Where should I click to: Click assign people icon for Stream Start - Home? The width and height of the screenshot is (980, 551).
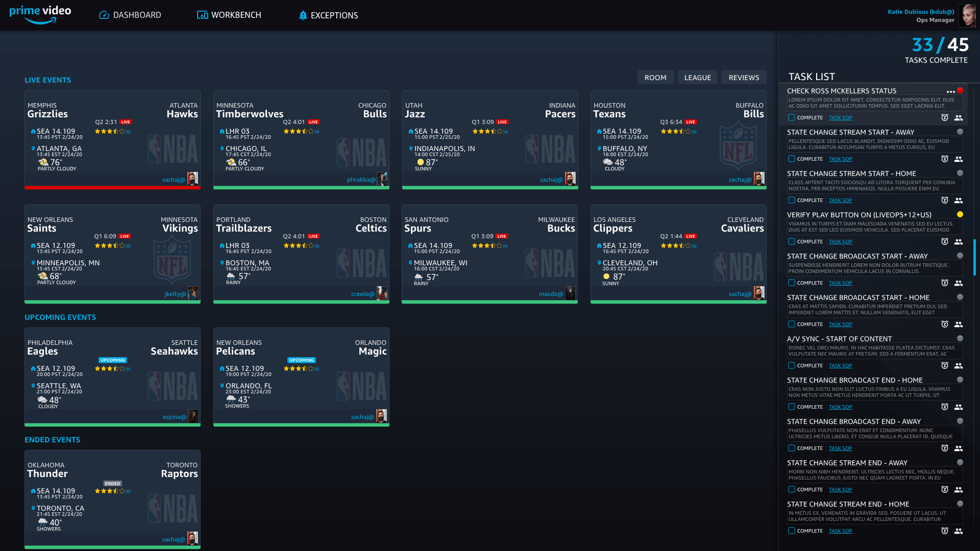click(x=959, y=201)
